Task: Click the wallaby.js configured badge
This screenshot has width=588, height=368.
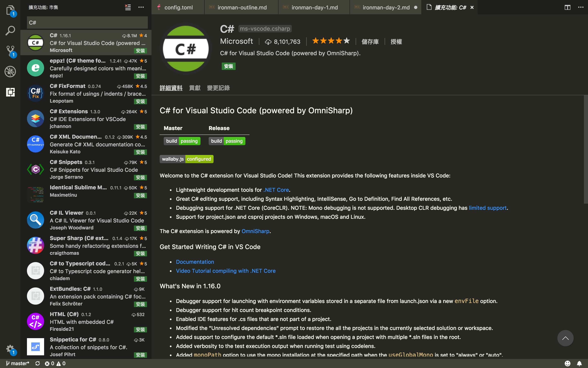Action: coord(186,159)
